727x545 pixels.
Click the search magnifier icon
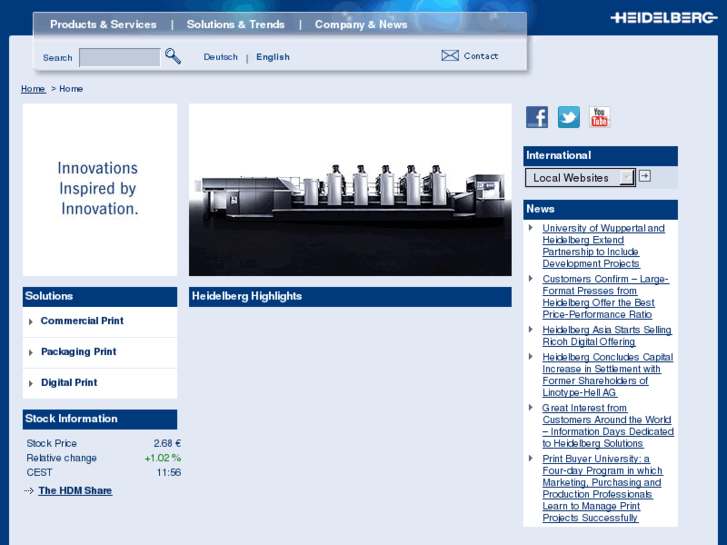pos(173,56)
